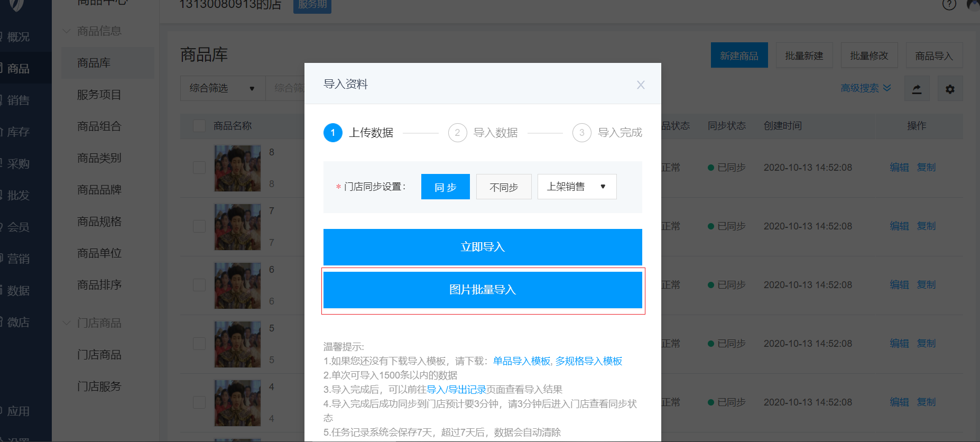Check the checkbox for product row 8
This screenshot has height=442, width=980.
click(199, 168)
